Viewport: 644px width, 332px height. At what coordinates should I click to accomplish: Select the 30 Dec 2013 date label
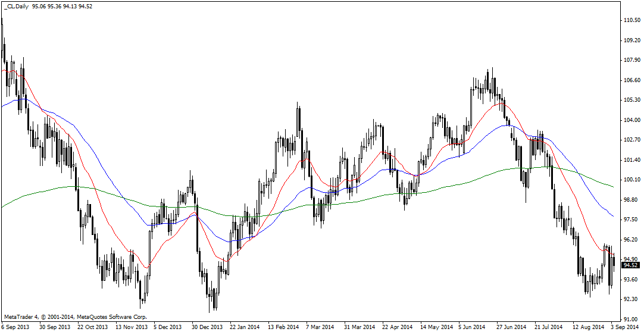coord(207,327)
